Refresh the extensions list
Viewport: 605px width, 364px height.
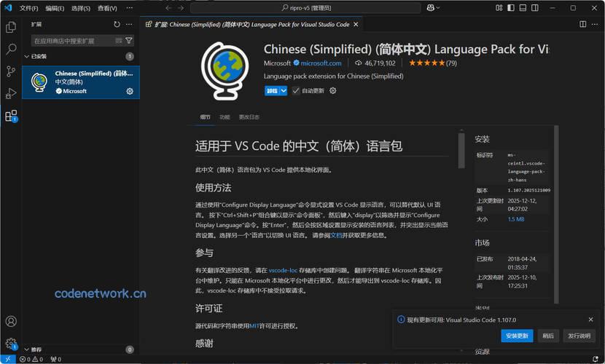click(x=117, y=24)
